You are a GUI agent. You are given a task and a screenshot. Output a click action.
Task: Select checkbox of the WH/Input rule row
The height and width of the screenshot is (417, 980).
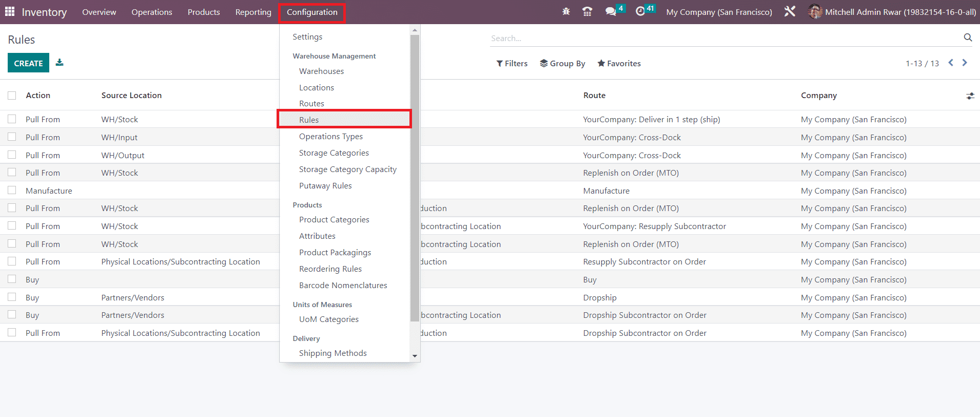point(12,137)
